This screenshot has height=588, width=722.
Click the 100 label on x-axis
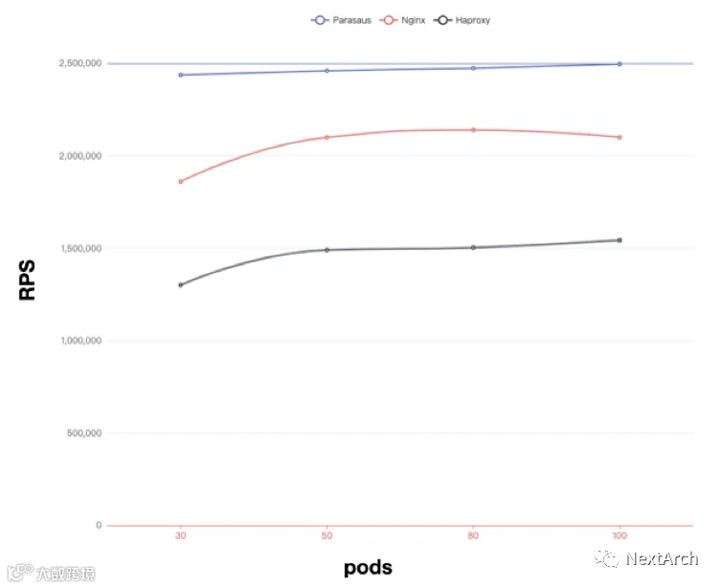pos(620,535)
